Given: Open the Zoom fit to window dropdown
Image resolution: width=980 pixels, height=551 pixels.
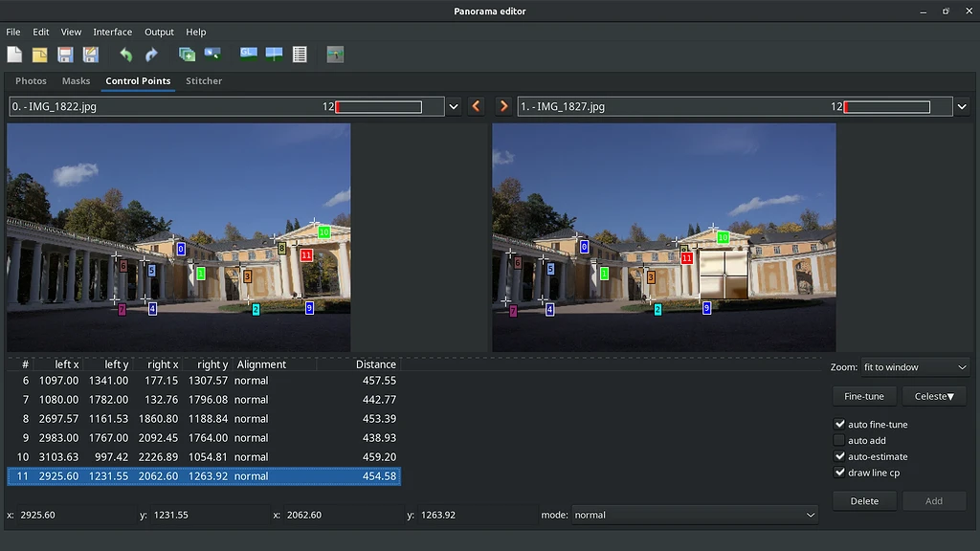Looking at the screenshot, I should click(914, 367).
